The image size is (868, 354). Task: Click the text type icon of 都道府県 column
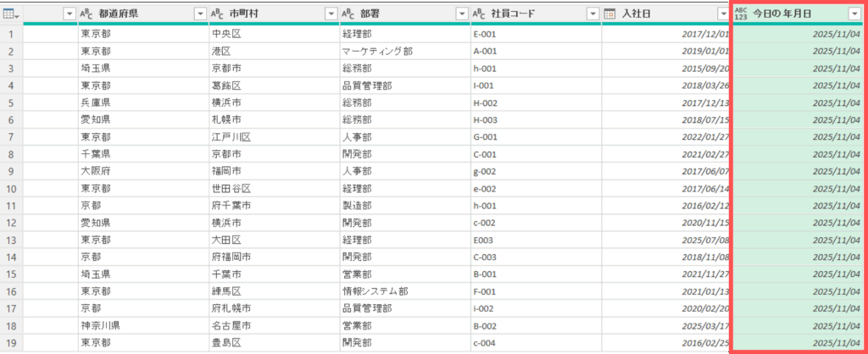[x=86, y=14]
